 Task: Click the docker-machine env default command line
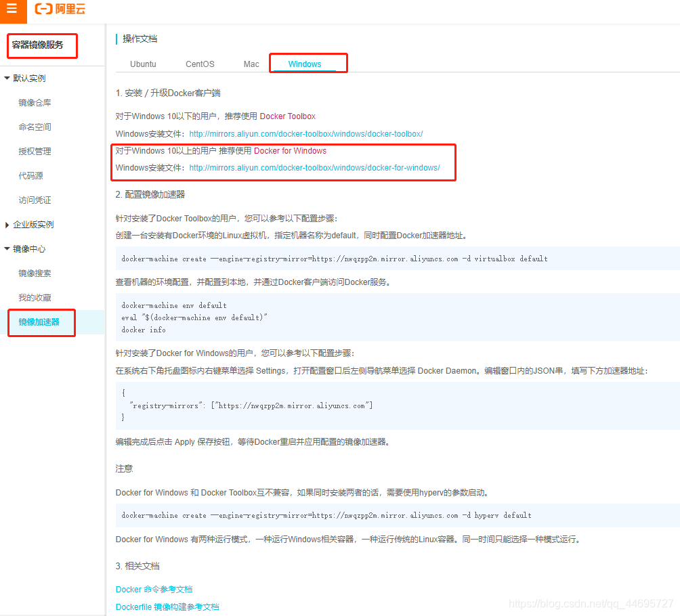point(174,305)
